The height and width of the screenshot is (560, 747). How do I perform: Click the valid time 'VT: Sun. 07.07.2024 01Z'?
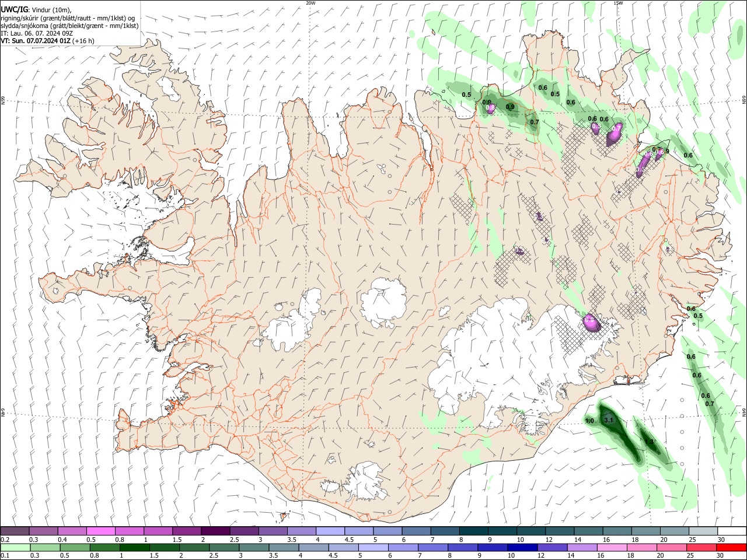(x=36, y=41)
